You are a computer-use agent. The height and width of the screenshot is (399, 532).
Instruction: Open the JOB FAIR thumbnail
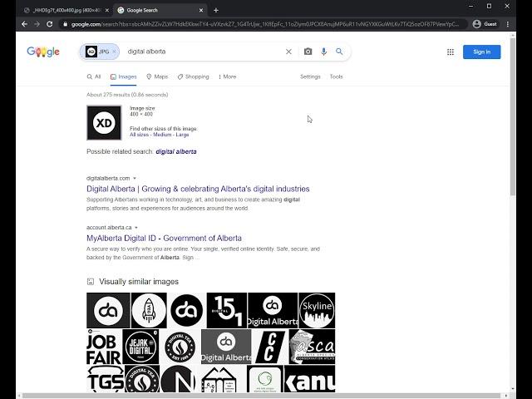[104, 347]
